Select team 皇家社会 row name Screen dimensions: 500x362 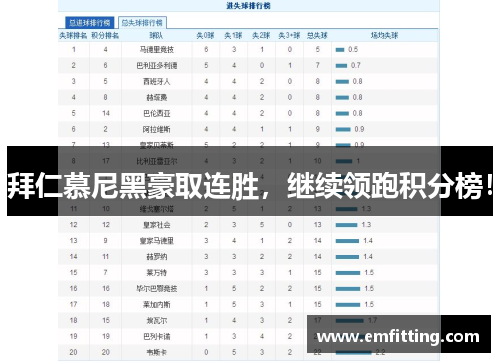click(156, 225)
